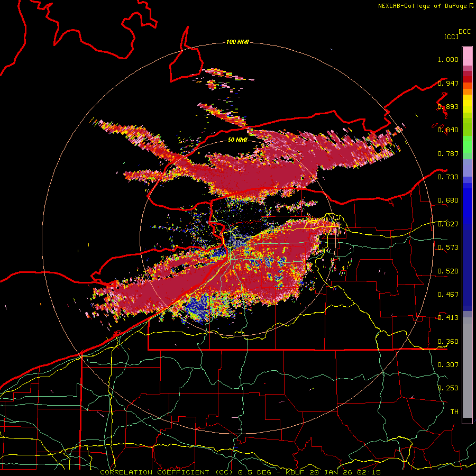Click the 0.5 DEG elevation angle text

(x=256, y=472)
